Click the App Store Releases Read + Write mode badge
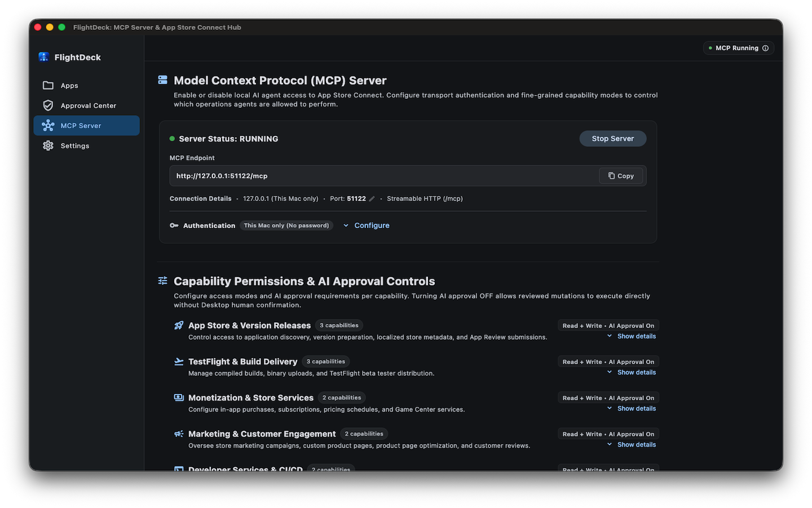The width and height of the screenshot is (812, 508). (608, 326)
